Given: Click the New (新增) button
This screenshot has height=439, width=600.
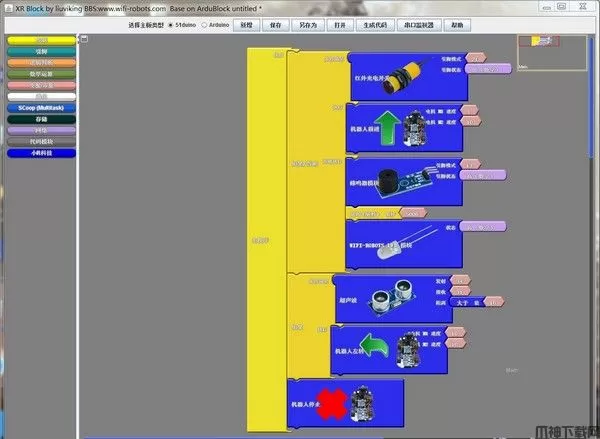Looking at the screenshot, I should [246, 25].
